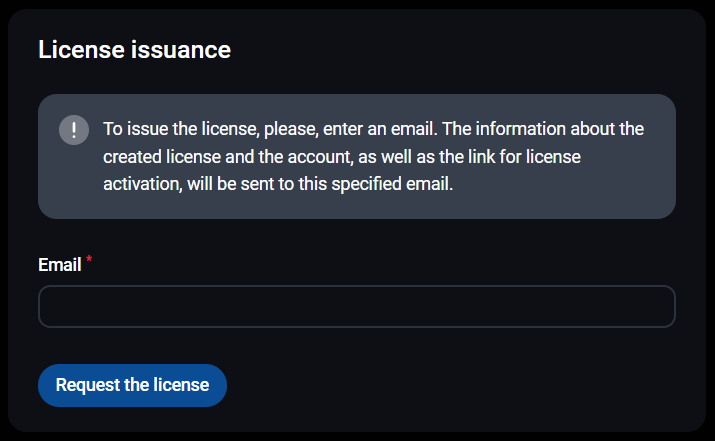Place cursor in the empty email textbox

coord(357,306)
